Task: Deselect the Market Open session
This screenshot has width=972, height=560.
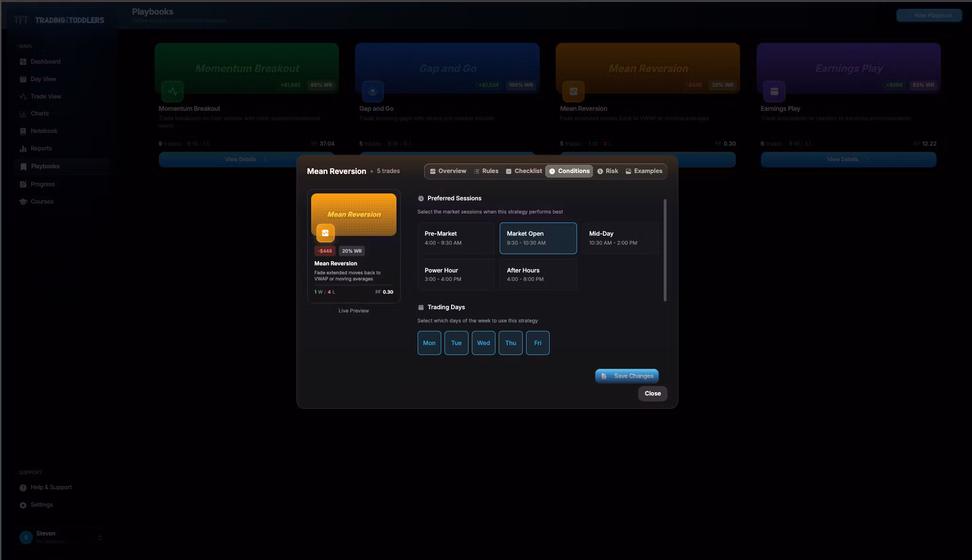Action: click(538, 238)
